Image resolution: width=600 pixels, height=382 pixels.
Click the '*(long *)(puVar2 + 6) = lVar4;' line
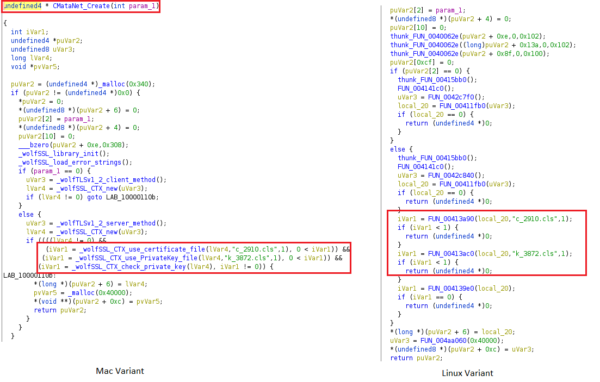(90, 284)
